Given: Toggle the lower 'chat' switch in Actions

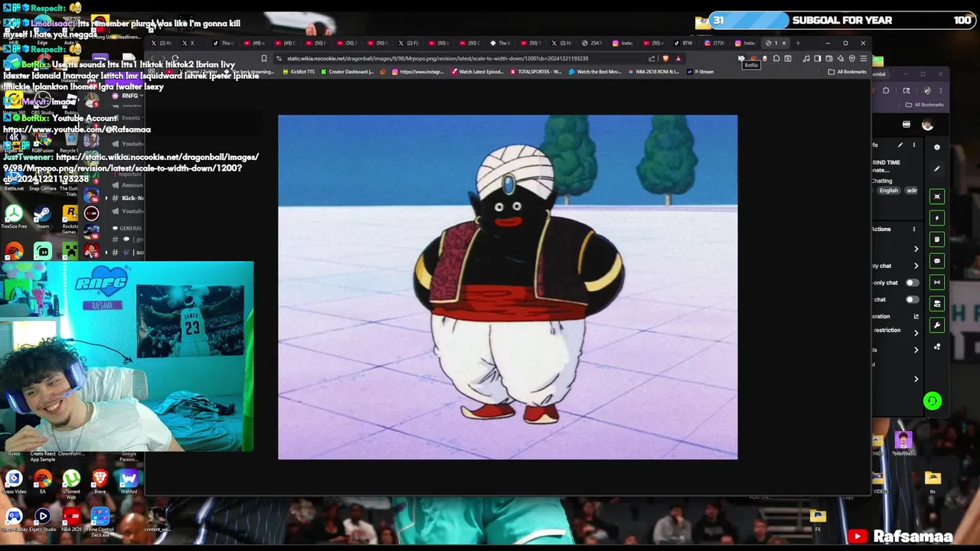Looking at the screenshot, I should (x=912, y=299).
